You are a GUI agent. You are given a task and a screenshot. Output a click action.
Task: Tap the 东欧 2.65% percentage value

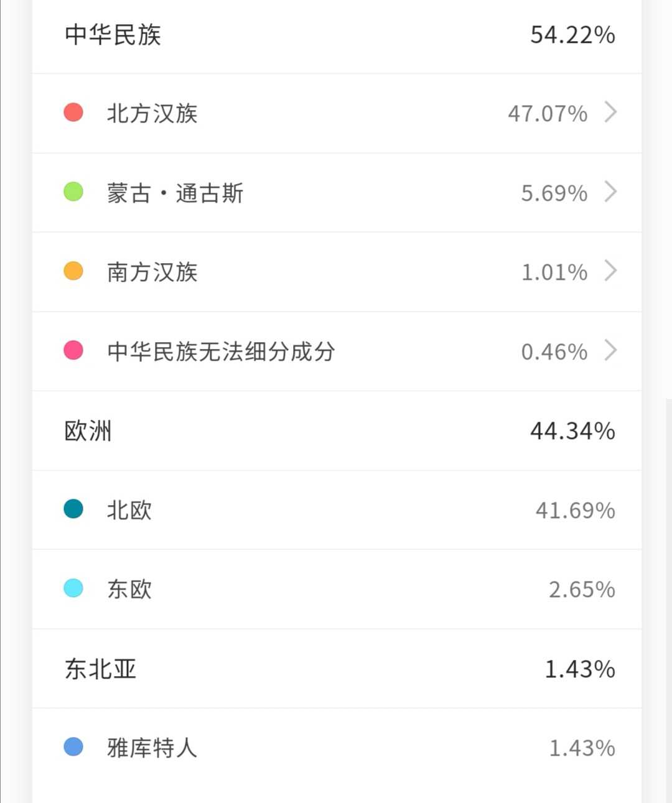tap(581, 589)
